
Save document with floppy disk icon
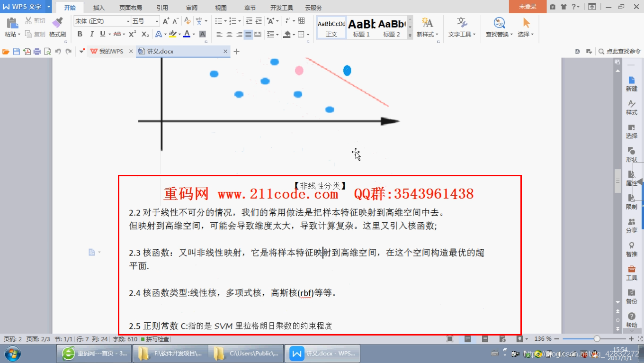16,51
